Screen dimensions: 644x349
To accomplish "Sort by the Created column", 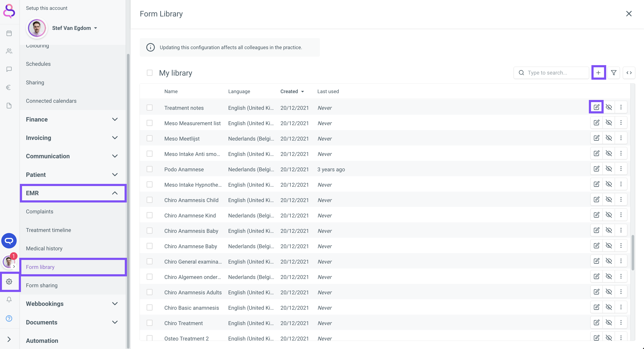I will tap(292, 91).
